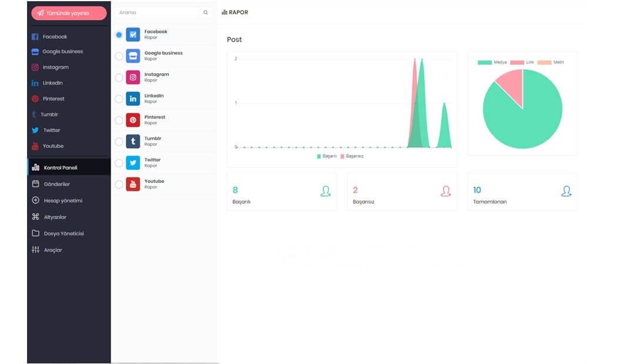Click the RAPOR header chart icon

pyautogui.click(x=224, y=12)
